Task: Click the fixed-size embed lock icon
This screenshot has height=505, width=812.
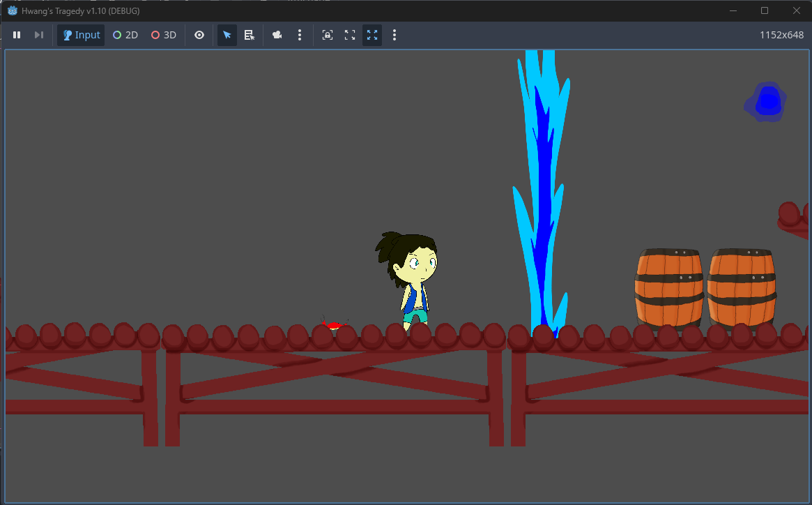Action: coord(328,35)
